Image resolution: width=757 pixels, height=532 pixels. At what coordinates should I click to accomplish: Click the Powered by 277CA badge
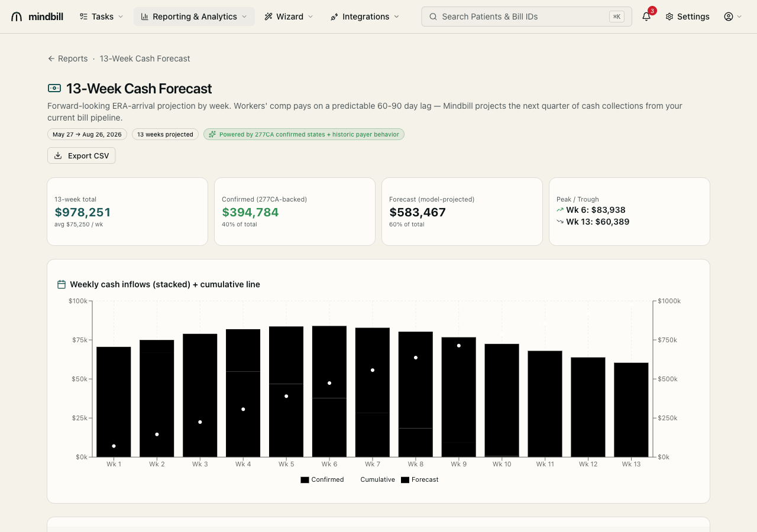click(304, 134)
